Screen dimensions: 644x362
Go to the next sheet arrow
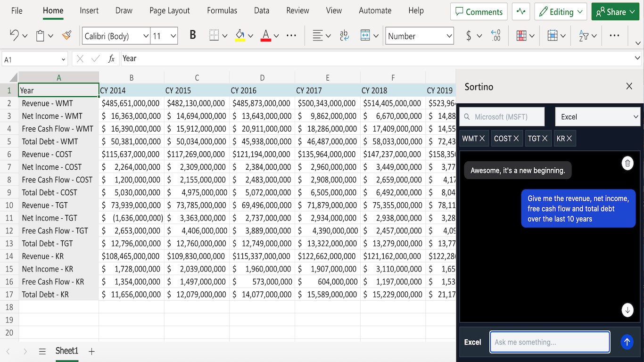(x=25, y=351)
